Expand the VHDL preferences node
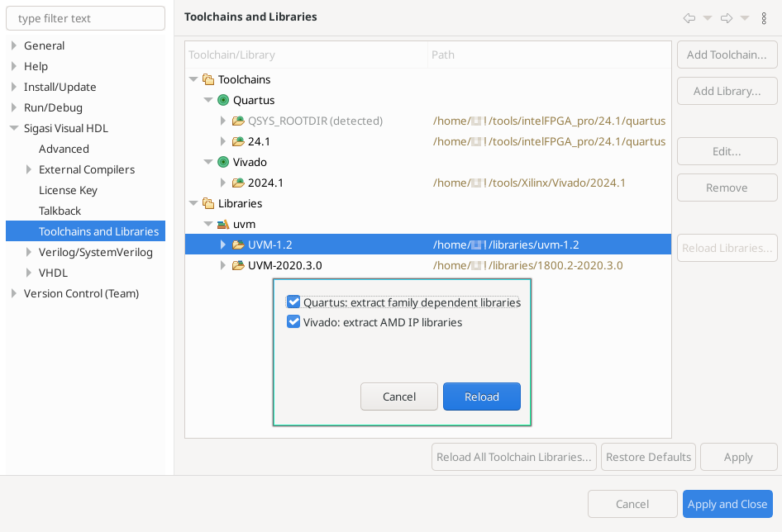782x532 pixels. click(29, 273)
